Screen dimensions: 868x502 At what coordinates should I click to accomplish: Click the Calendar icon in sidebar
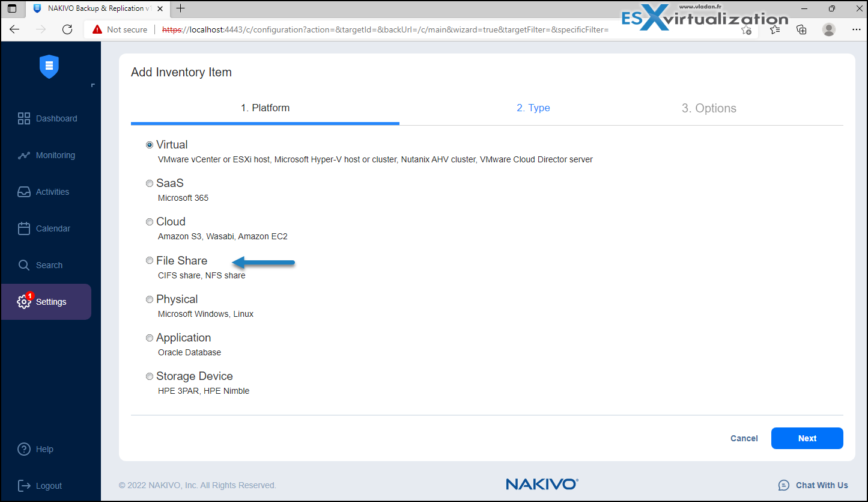tap(24, 228)
